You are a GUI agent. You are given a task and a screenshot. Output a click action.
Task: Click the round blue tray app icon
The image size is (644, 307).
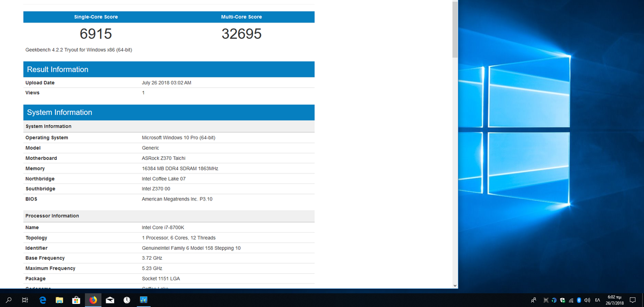tap(554, 300)
